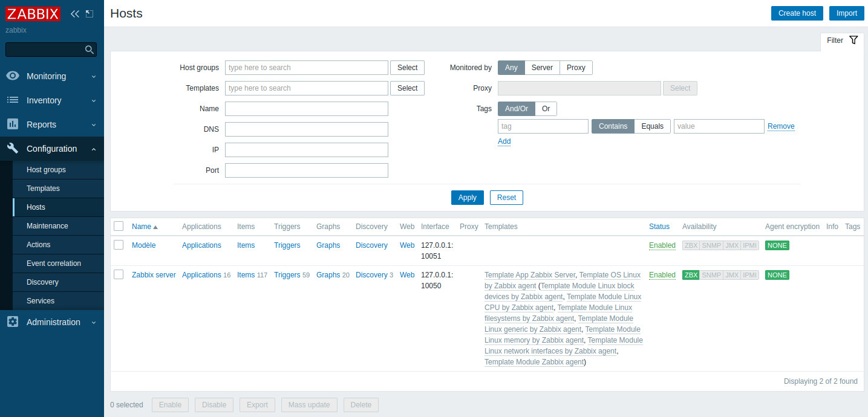Switch Monitored by to Server

pyautogui.click(x=542, y=67)
